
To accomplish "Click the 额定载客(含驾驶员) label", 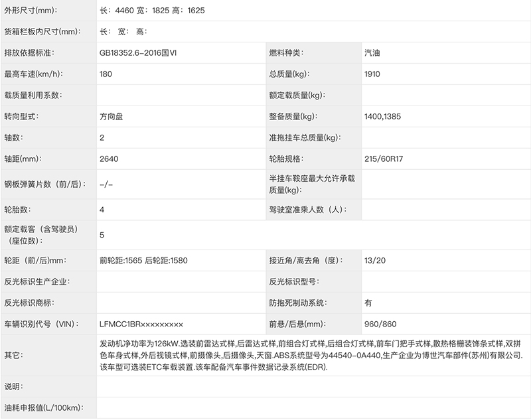I will coord(42,236).
